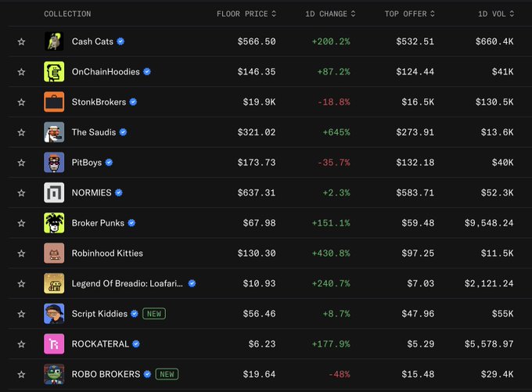
Task: Click The Saudis +645% change value
Action: click(x=336, y=132)
